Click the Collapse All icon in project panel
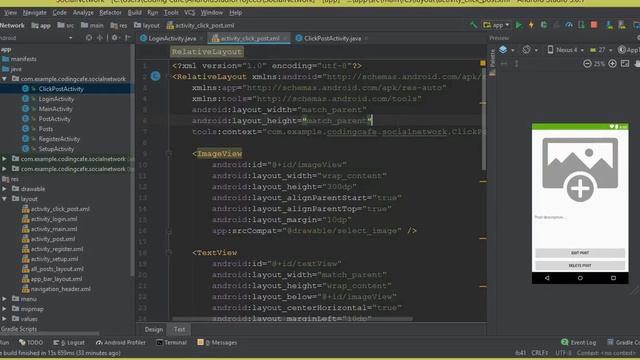 (100, 38)
